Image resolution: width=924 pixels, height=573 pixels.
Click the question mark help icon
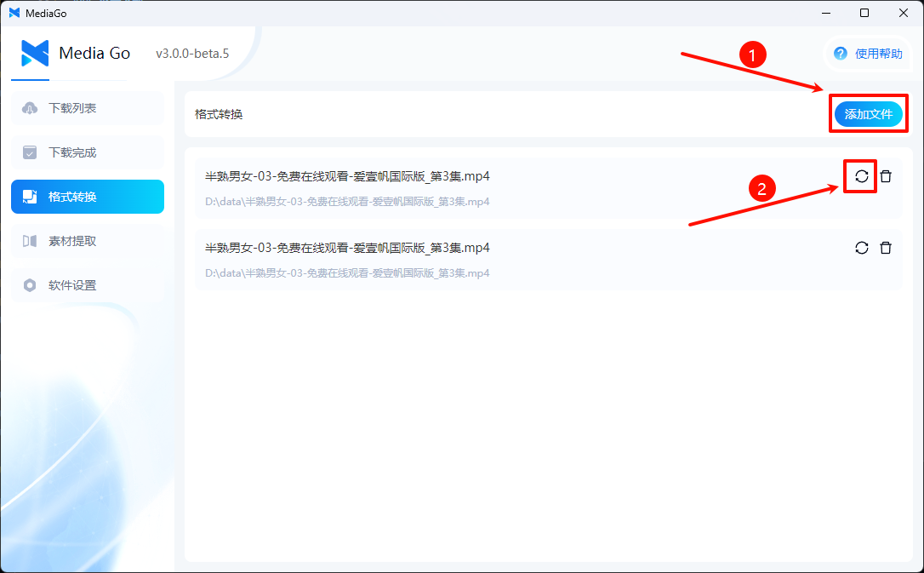[841, 54]
